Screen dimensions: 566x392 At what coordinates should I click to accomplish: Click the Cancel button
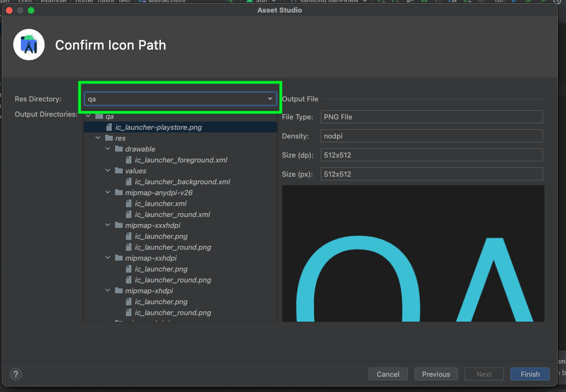point(388,374)
